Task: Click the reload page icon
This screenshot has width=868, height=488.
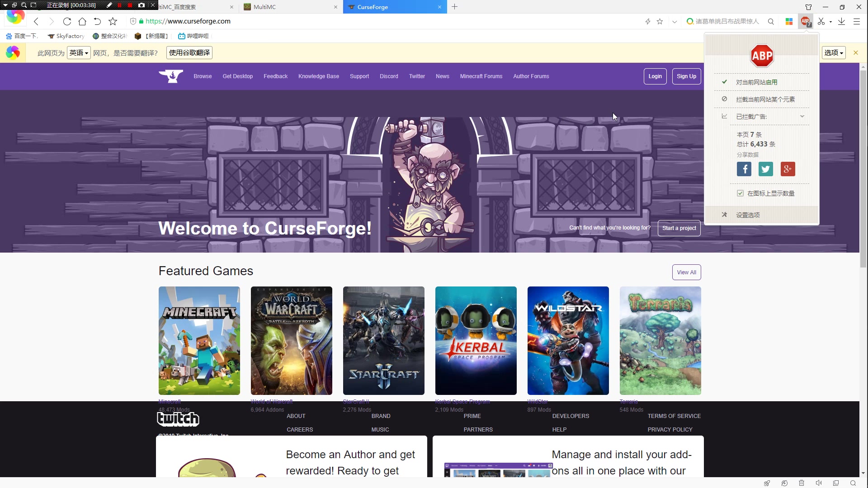Action: click(x=67, y=21)
